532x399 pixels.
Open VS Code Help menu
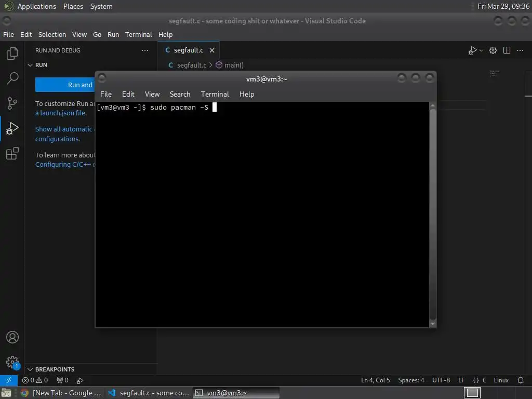(166, 35)
